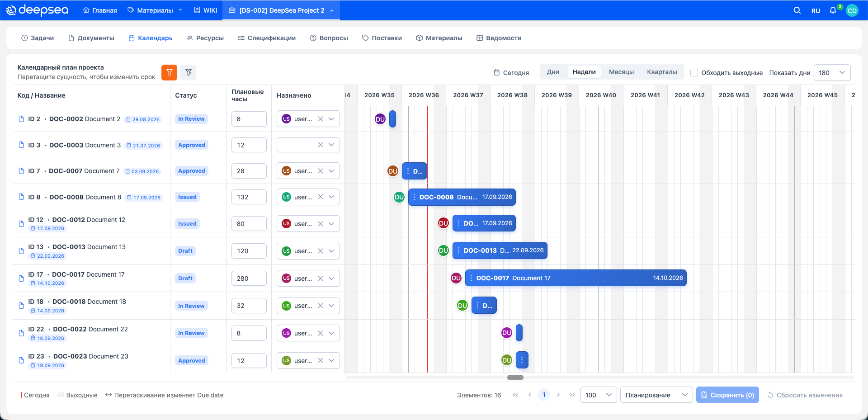Open the Планирование mode dropdown

[x=656, y=395]
